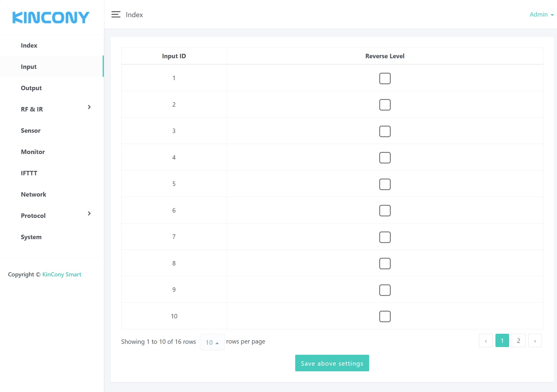
Task: Go to previous page arrow
Action: (x=485, y=341)
